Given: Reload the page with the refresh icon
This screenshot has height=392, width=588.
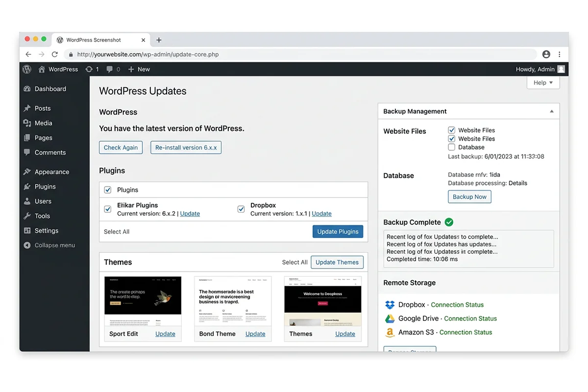Looking at the screenshot, I should pos(55,54).
